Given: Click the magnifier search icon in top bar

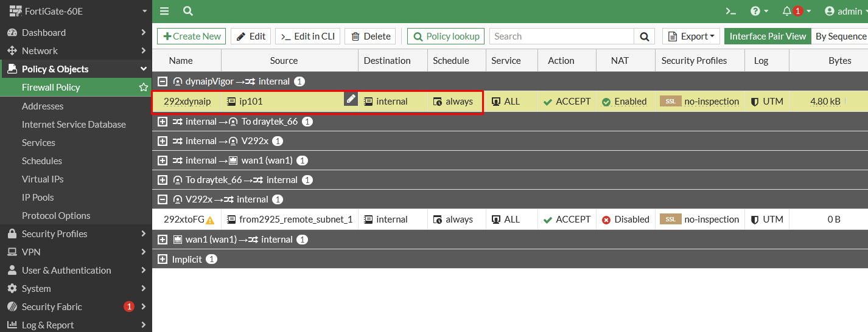Looking at the screenshot, I should click(188, 11).
